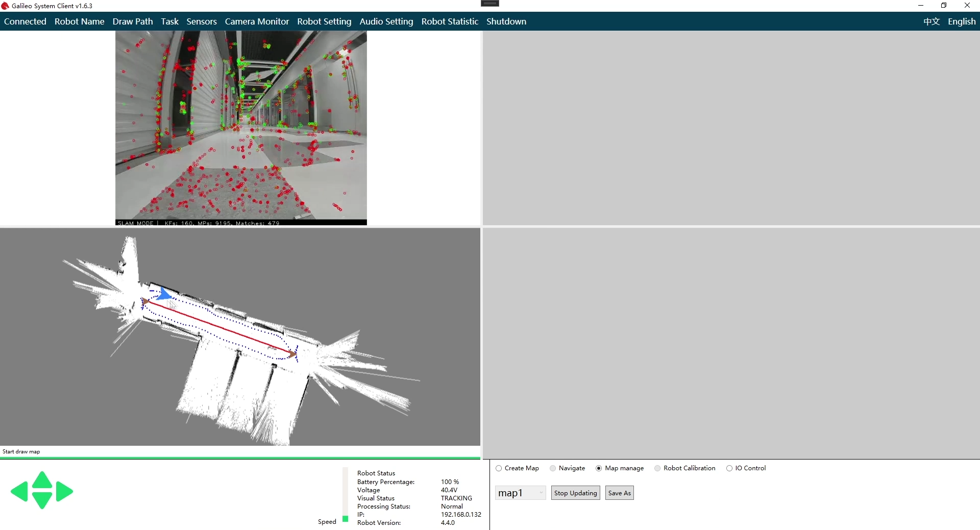Open the Robot Setting menu

324,21
